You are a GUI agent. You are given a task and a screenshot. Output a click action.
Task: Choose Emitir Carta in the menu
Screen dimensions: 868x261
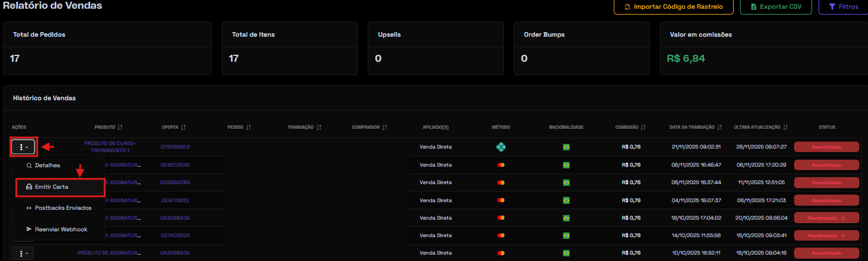tap(52, 187)
